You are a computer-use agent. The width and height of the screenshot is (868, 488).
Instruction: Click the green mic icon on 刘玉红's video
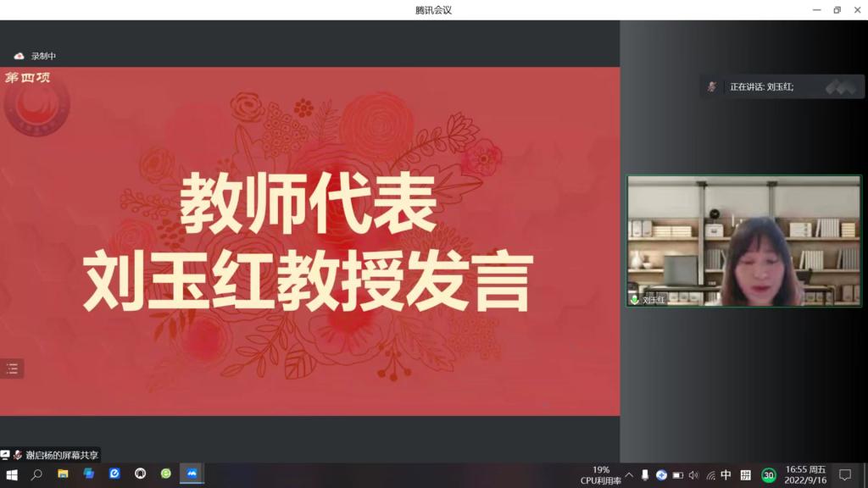tap(634, 300)
